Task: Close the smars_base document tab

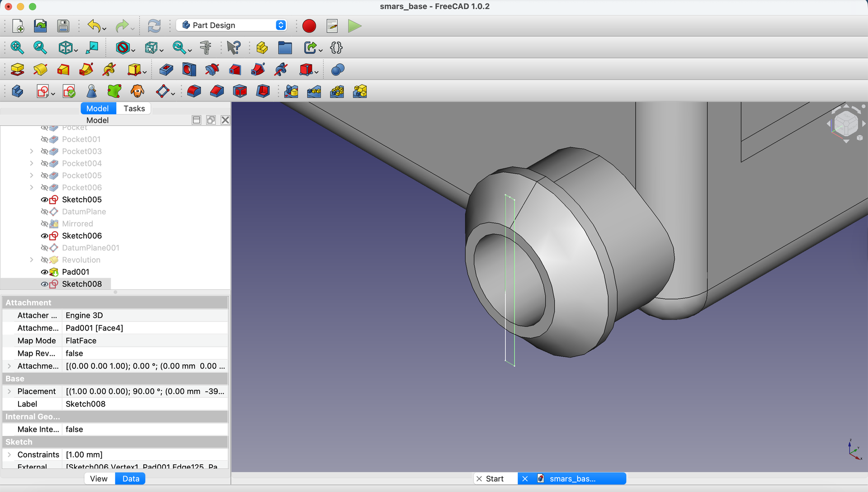Action: pos(525,478)
